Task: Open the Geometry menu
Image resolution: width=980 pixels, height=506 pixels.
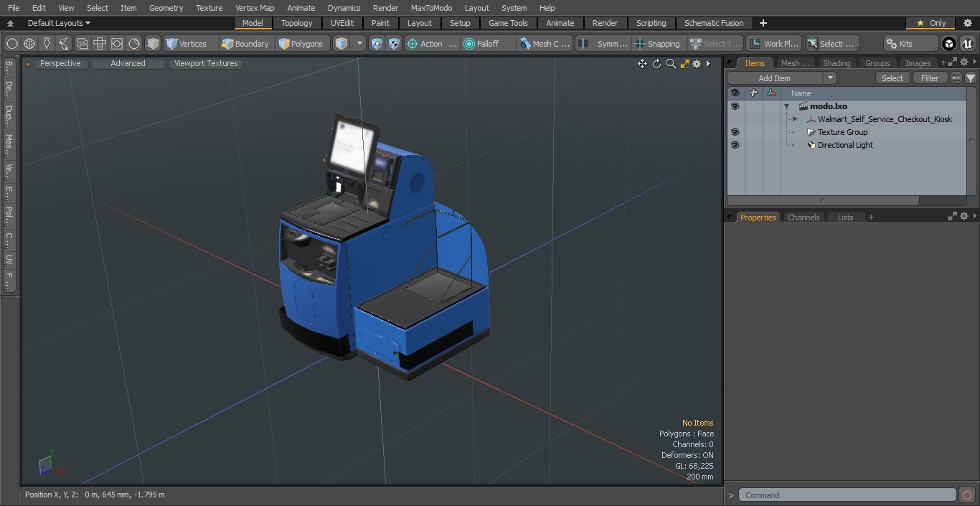Action: (166, 8)
